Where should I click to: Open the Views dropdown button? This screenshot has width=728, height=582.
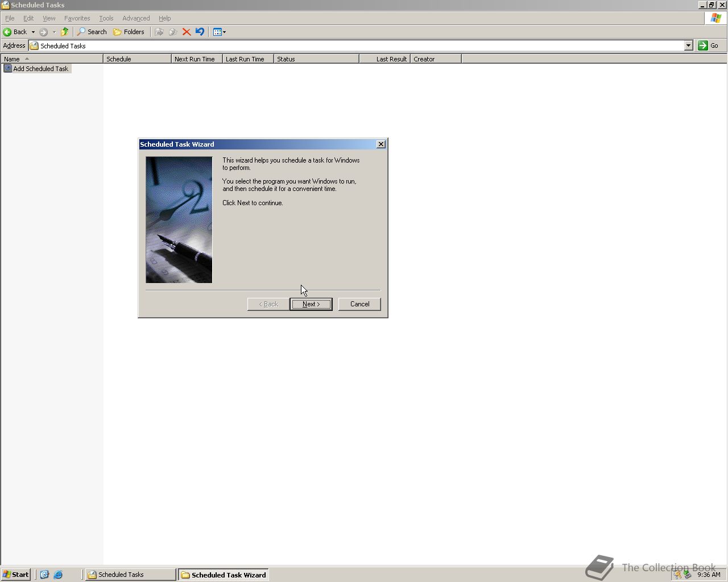219,32
